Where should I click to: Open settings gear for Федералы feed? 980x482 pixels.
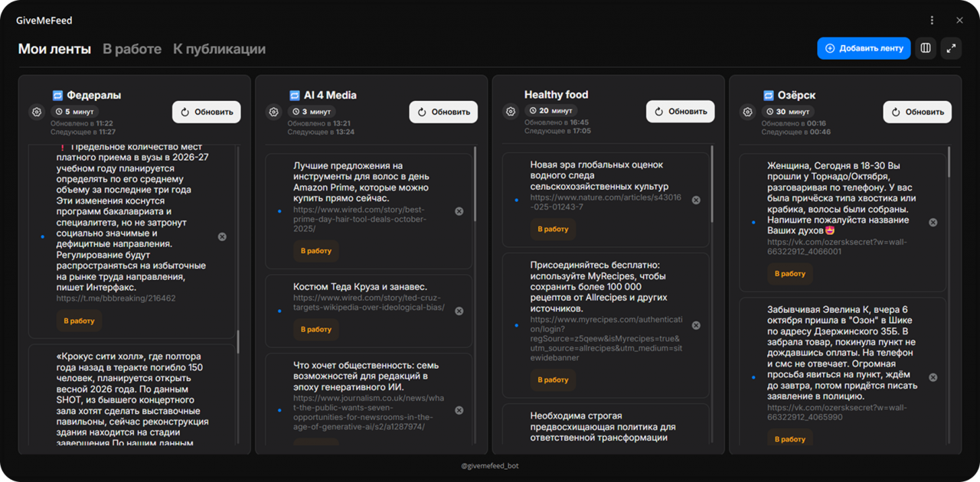pos(37,112)
